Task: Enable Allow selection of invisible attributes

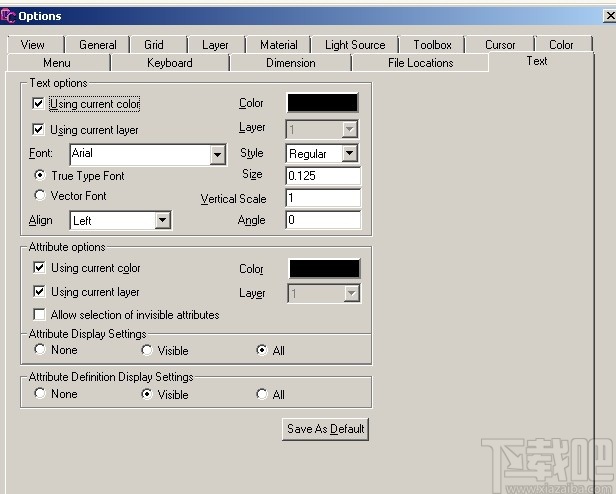Action: click(39, 314)
